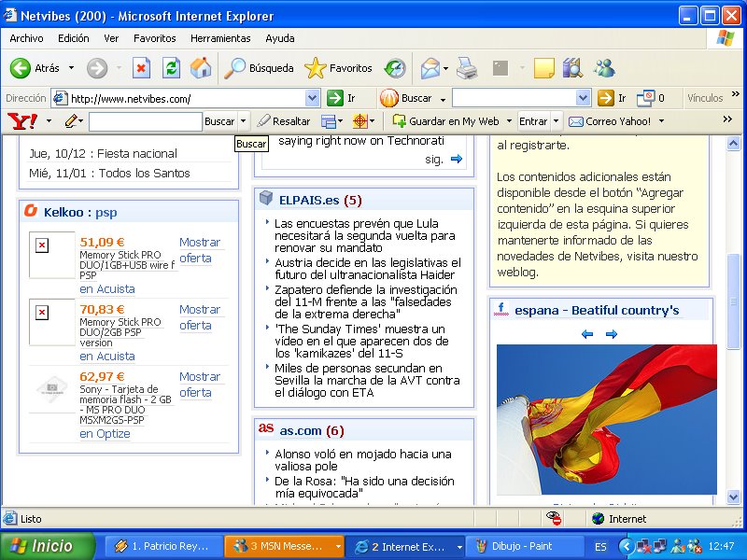
Task: Click the privacy report eye icon in status bar
Action: click(x=553, y=518)
